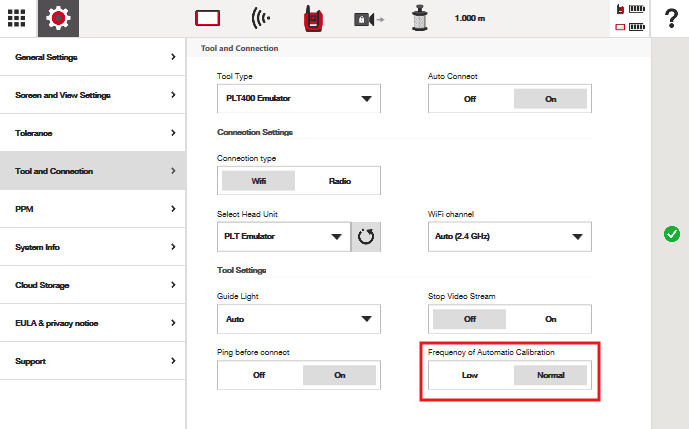Expand the WiFi channel dropdown
The height and width of the screenshot is (429, 689).
(509, 237)
